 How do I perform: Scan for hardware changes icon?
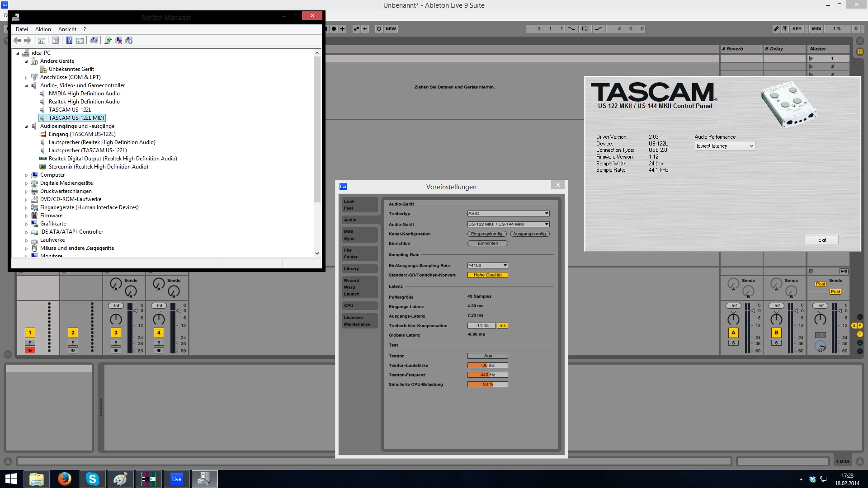click(x=94, y=41)
